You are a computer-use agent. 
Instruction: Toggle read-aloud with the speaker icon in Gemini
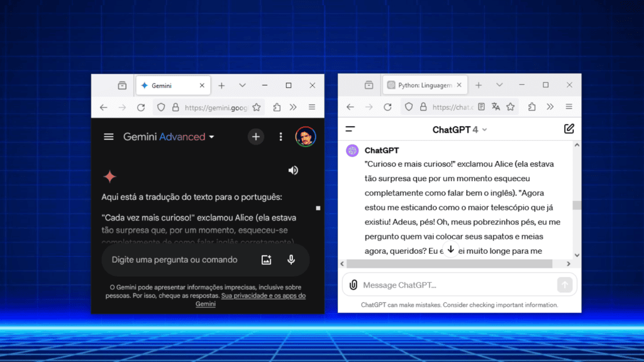tap(293, 170)
